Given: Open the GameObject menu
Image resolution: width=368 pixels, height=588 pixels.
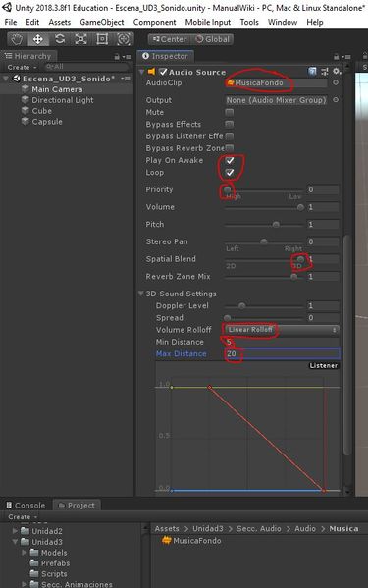Looking at the screenshot, I should (102, 23).
